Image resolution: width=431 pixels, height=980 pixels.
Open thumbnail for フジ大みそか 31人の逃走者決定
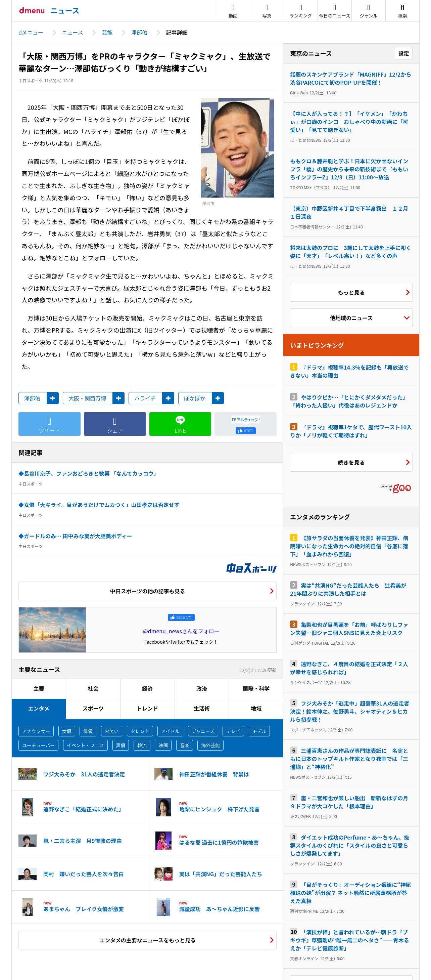[28, 774]
